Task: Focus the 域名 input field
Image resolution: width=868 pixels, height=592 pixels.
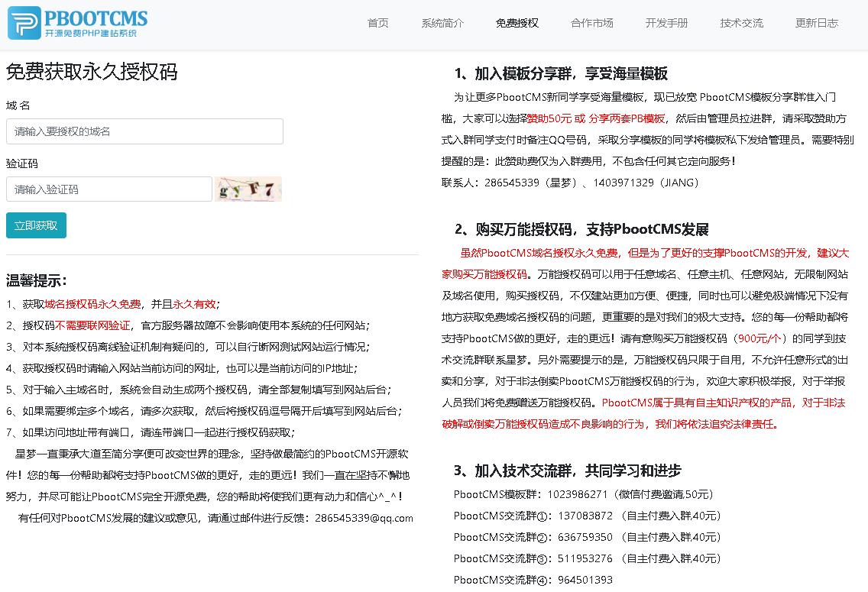Action: 144,131
